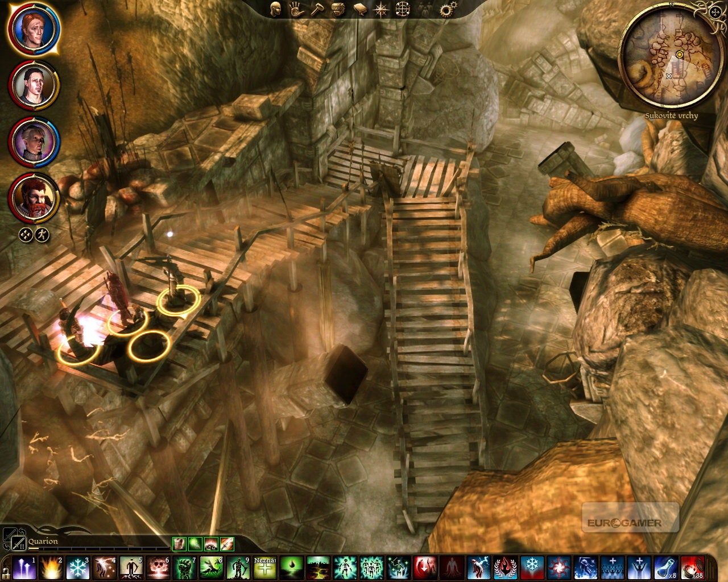Click the character name Quarion
The height and width of the screenshot is (582, 728).
click(43, 541)
